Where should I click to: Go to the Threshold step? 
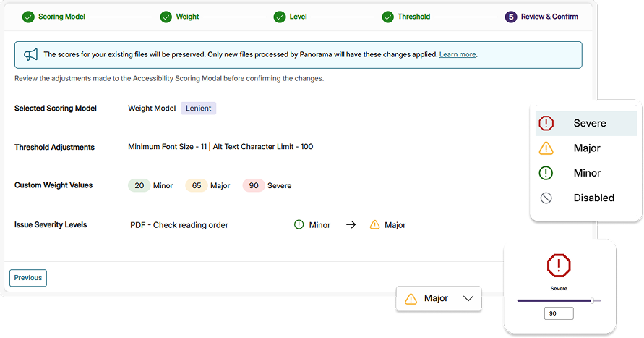click(406, 17)
